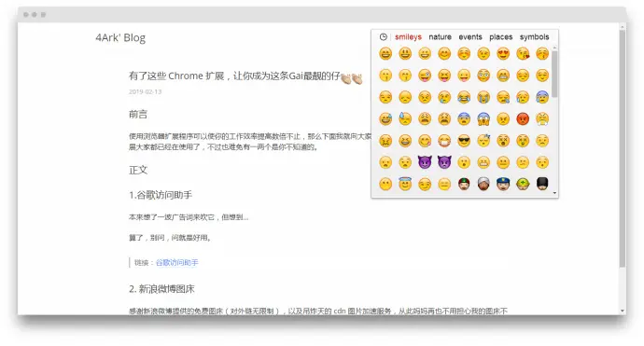The height and width of the screenshot is (346, 644).
Task: Insert the sleeping face with zzz emoji
Action: 483,141
